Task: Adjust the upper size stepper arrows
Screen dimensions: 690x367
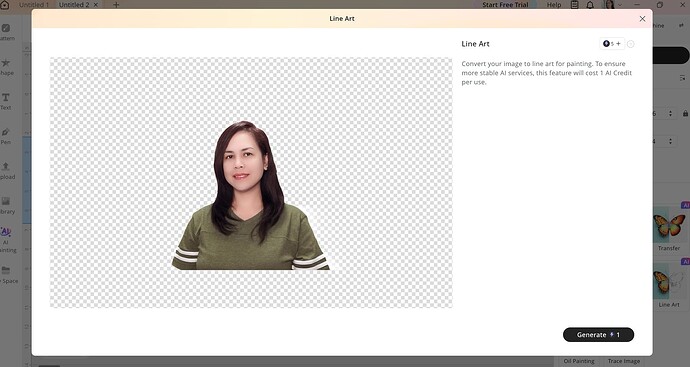Action: pos(670,113)
